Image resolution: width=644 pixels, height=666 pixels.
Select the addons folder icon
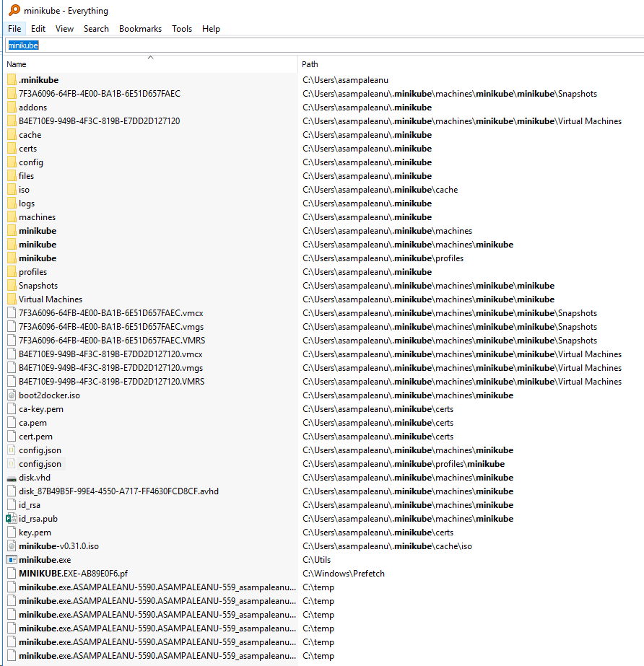point(12,108)
